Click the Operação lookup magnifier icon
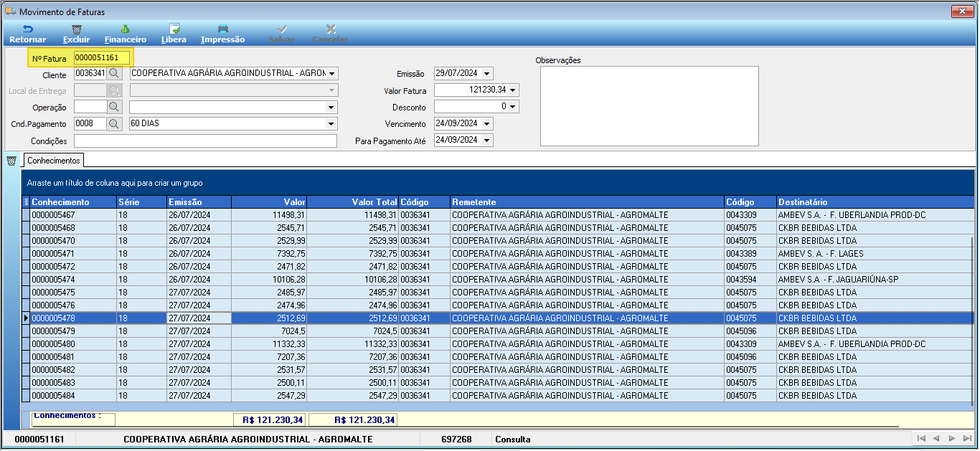This screenshot has height=451, width=980. point(115,107)
